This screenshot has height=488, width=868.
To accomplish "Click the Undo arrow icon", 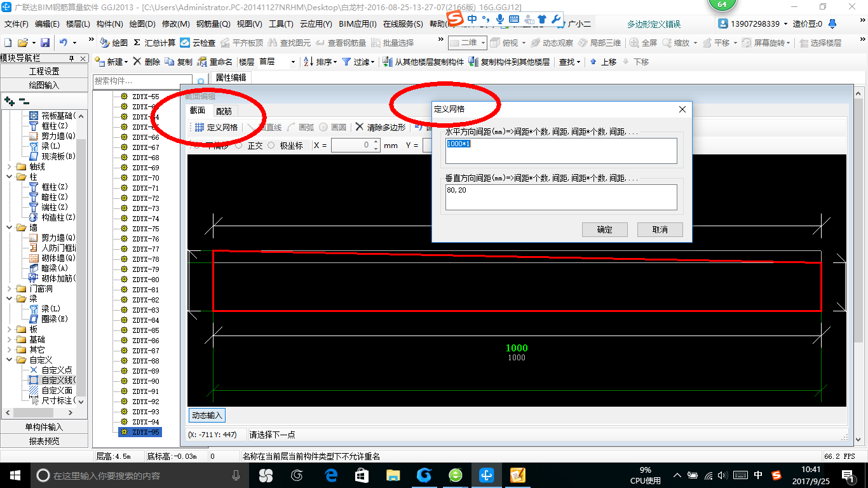I will [x=64, y=43].
